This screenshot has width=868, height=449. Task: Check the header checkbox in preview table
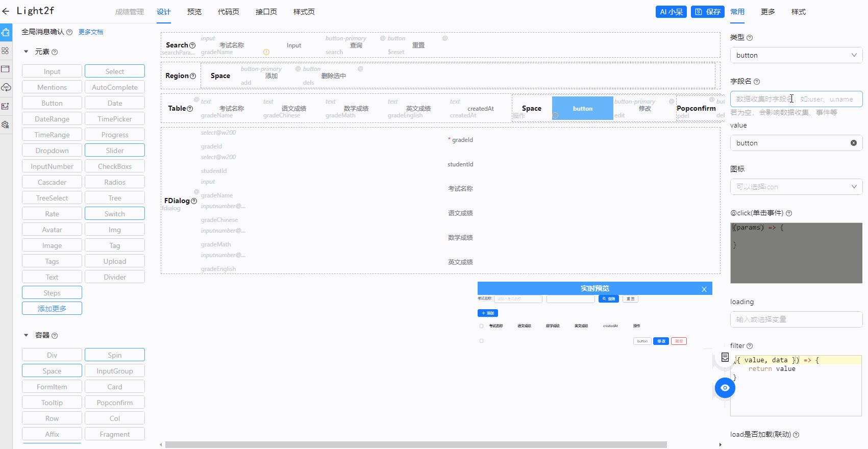tap(481, 326)
